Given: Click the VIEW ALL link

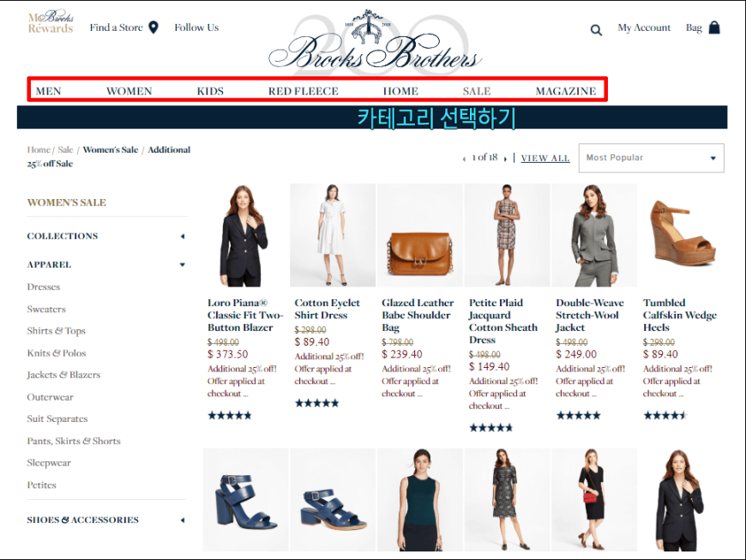Looking at the screenshot, I should (x=545, y=159).
